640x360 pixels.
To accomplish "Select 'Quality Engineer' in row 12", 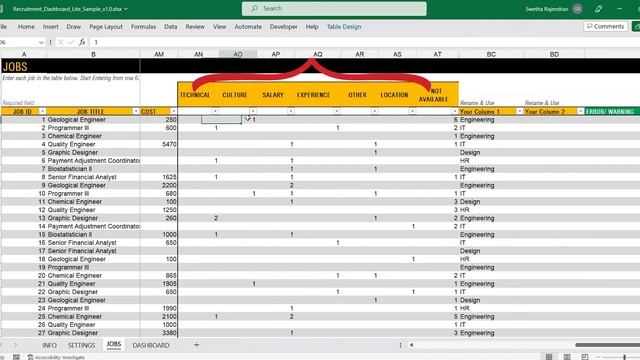I will tap(93, 210).
